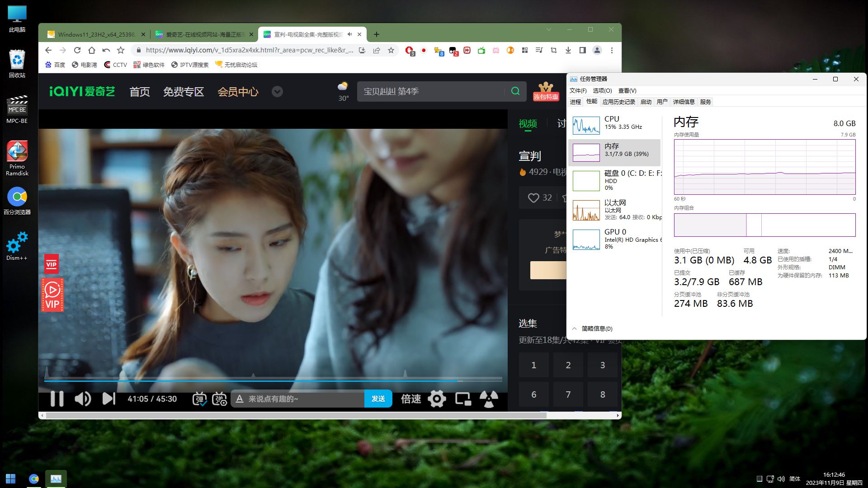This screenshot has height=488, width=868.
Task: Toggle browser side panel icon
Action: 583,50
